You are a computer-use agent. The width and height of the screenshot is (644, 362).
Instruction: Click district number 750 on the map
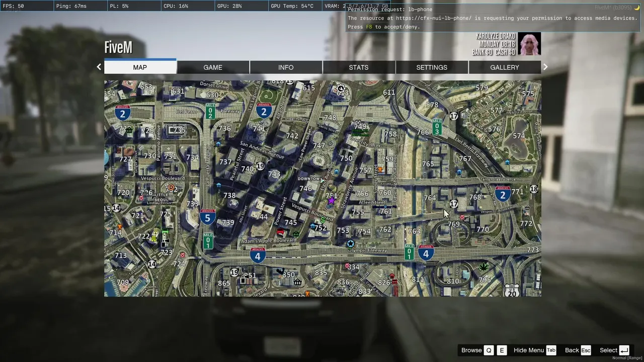coord(346,158)
